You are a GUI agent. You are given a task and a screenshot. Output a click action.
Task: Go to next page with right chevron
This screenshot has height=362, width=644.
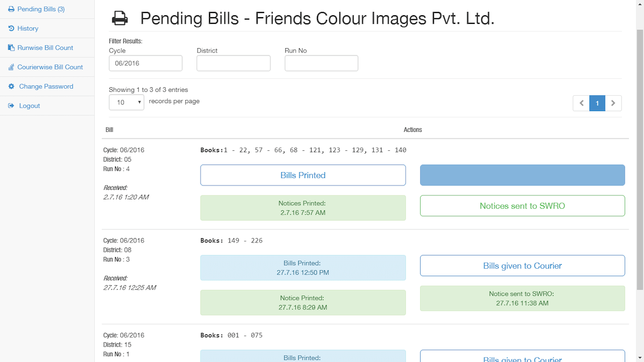(613, 103)
